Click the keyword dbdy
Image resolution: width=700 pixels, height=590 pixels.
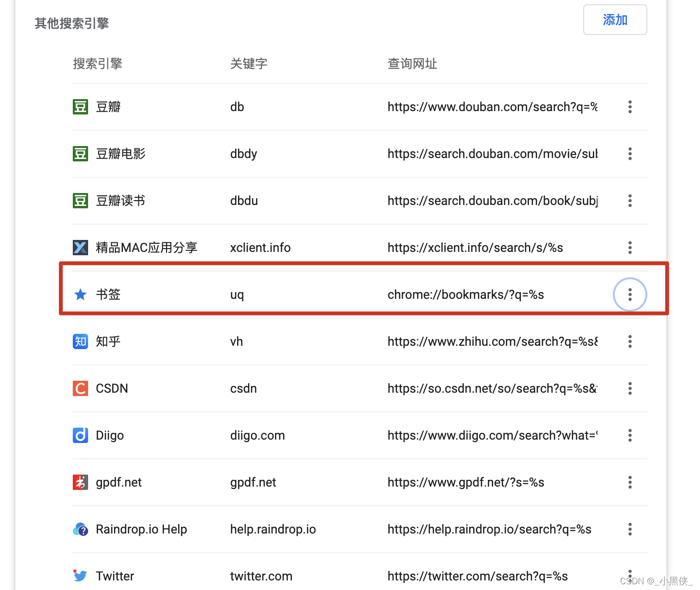244,154
